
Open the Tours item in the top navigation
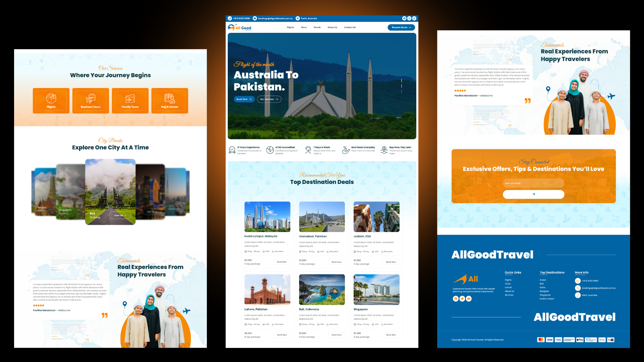pyautogui.click(x=304, y=27)
